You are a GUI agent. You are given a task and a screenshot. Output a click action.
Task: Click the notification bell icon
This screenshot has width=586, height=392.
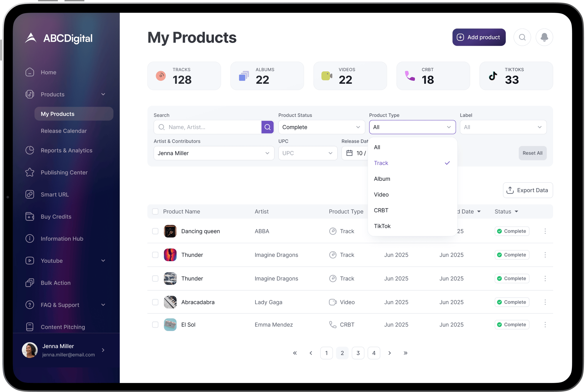(x=544, y=37)
